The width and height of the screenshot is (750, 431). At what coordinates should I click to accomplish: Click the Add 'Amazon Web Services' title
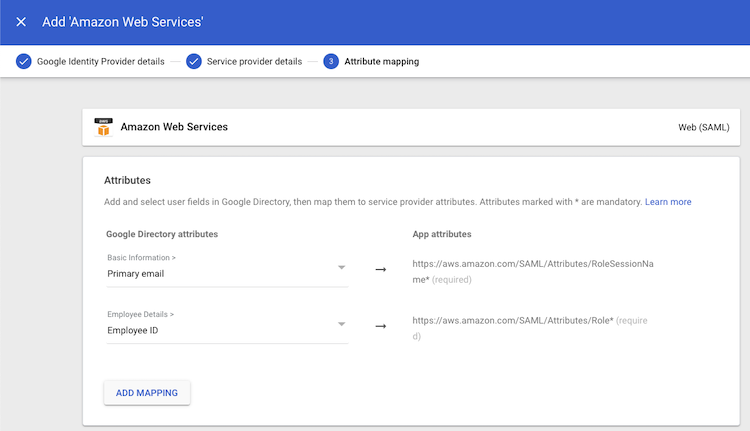point(122,22)
